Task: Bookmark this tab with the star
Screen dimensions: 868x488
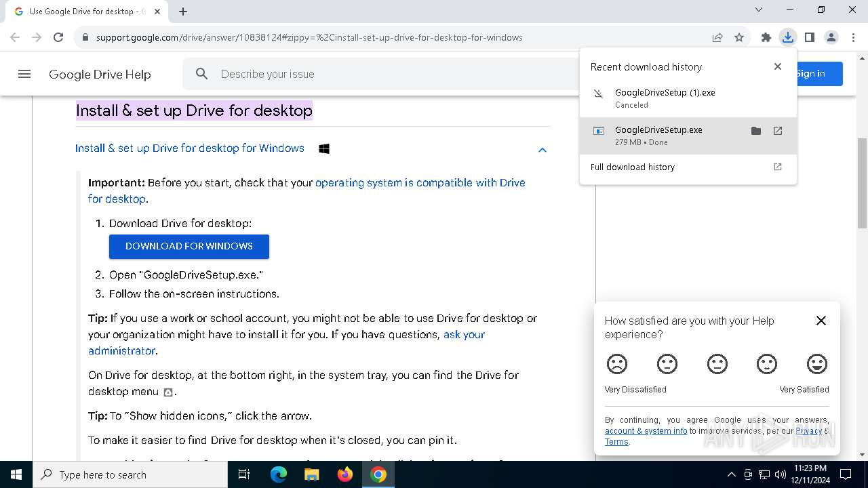Action: click(x=739, y=37)
